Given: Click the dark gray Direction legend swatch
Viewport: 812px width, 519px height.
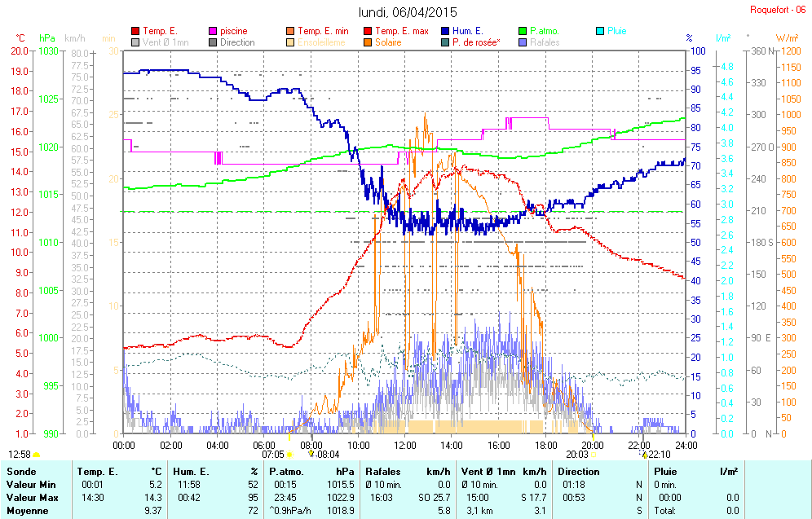Looking at the screenshot, I should (213, 42).
